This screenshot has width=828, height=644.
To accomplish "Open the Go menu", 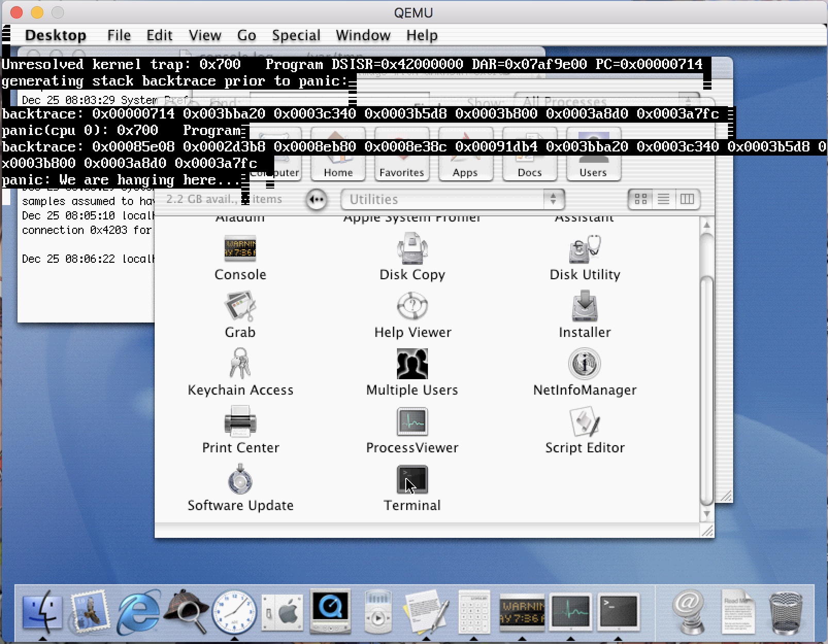I will [x=246, y=35].
